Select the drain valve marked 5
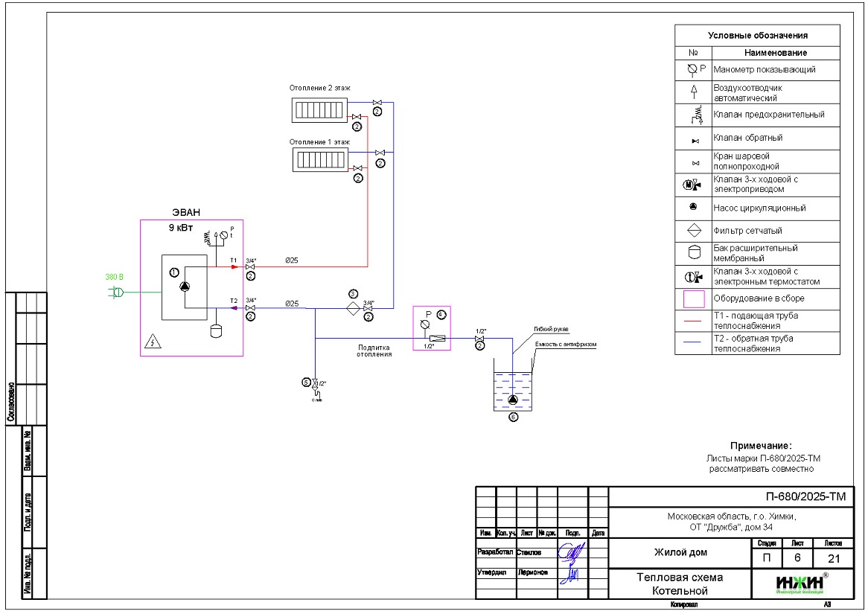Viewport: 868px width, 614px height. tap(316, 383)
